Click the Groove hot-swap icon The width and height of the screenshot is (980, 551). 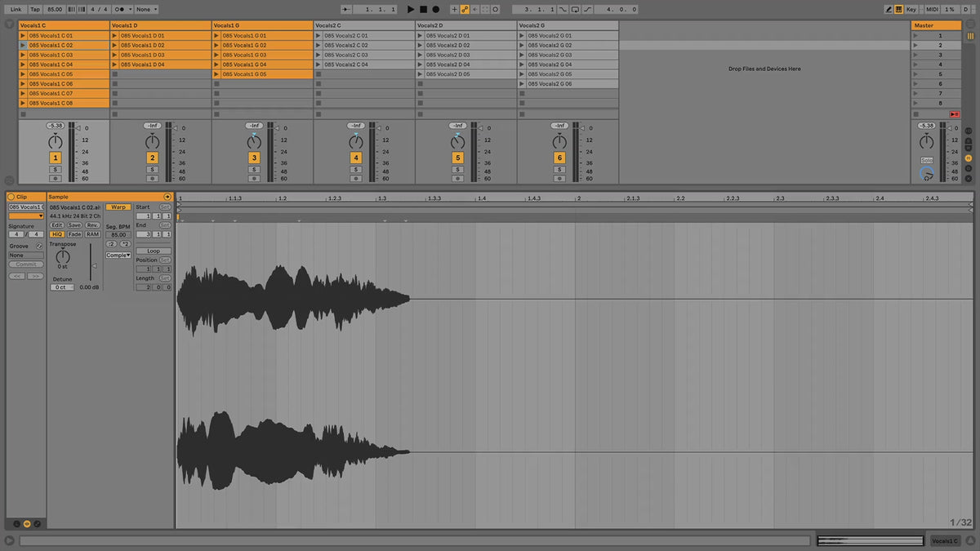[x=39, y=246]
